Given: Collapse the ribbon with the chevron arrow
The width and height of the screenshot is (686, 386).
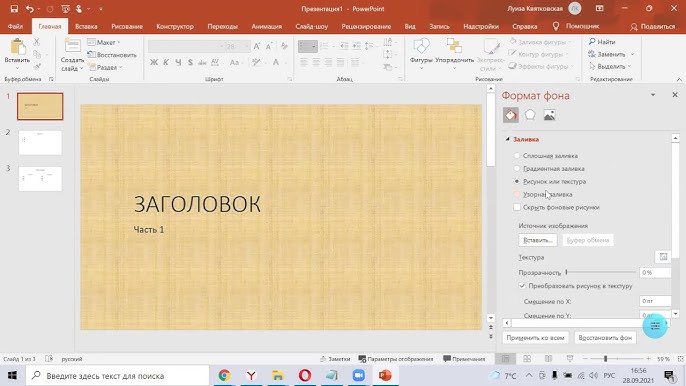Looking at the screenshot, I should (679, 80).
